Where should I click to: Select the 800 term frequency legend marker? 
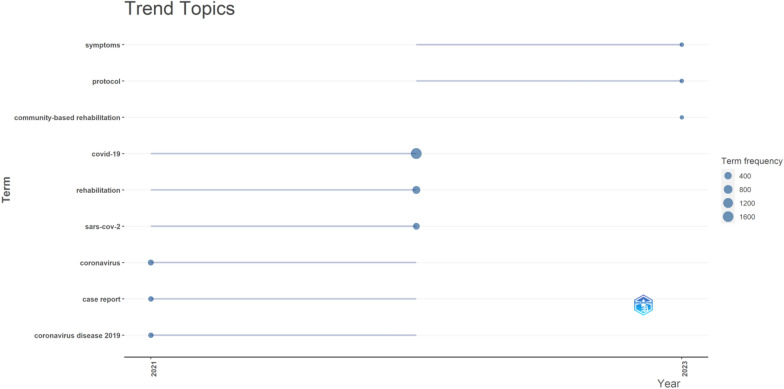[x=728, y=190]
